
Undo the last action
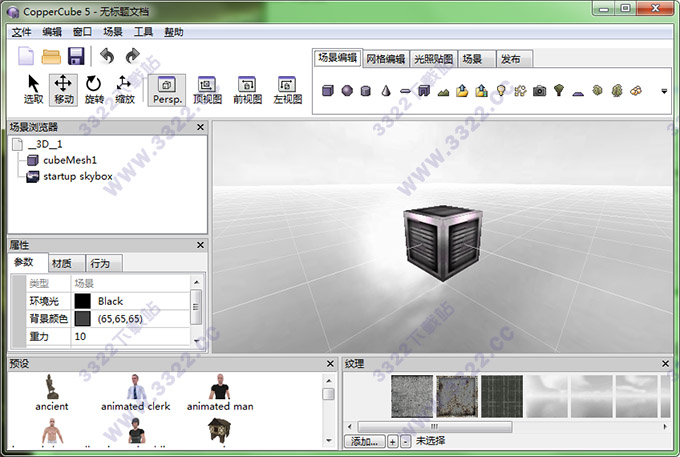tap(107, 56)
